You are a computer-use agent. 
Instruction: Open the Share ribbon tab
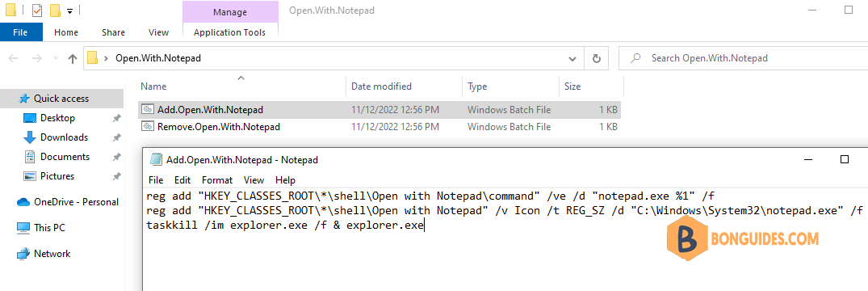(x=113, y=32)
